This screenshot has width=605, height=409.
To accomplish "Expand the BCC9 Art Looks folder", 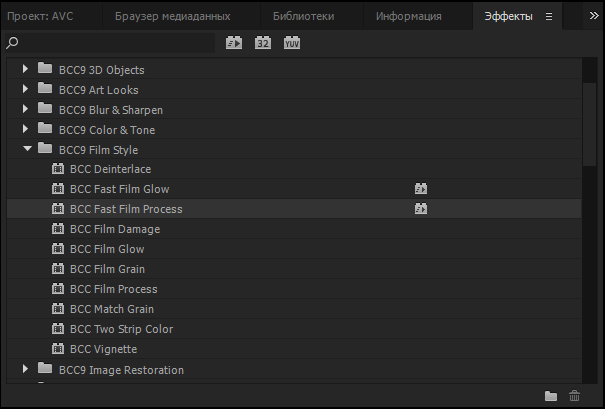I will 25,89.
